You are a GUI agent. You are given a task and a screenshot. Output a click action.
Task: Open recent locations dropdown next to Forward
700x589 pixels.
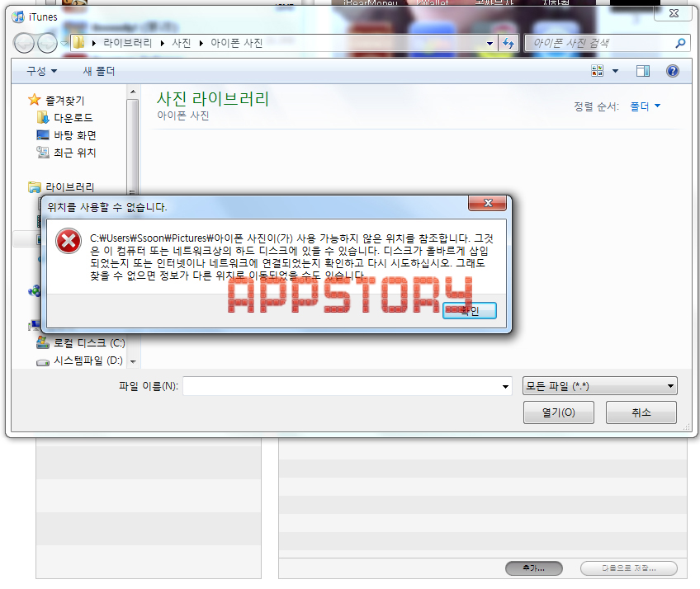pos(64,43)
